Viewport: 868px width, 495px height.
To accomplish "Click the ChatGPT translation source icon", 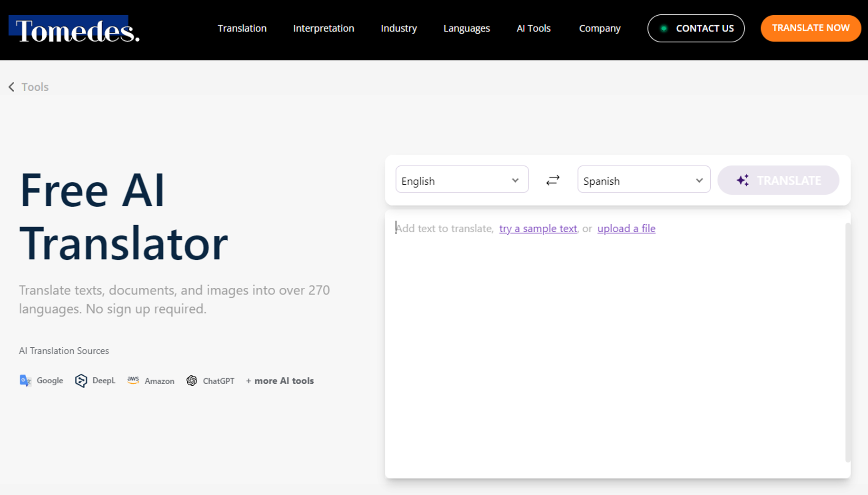I will coord(192,381).
